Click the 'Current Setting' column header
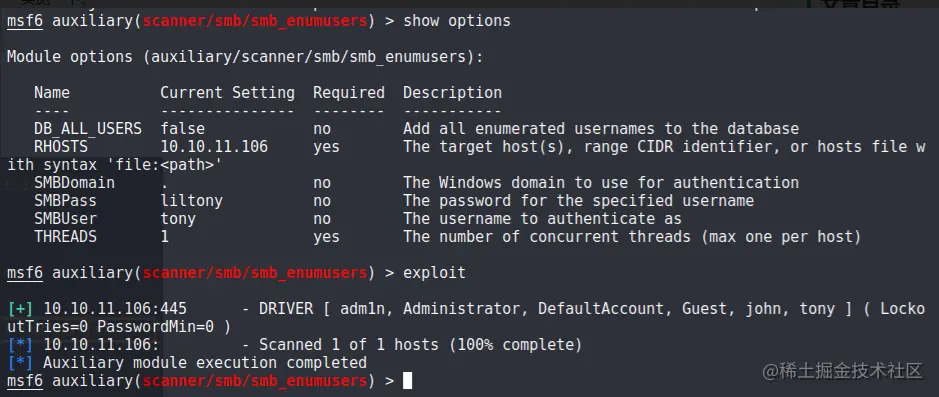The width and height of the screenshot is (939, 397). pyautogui.click(x=227, y=93)
